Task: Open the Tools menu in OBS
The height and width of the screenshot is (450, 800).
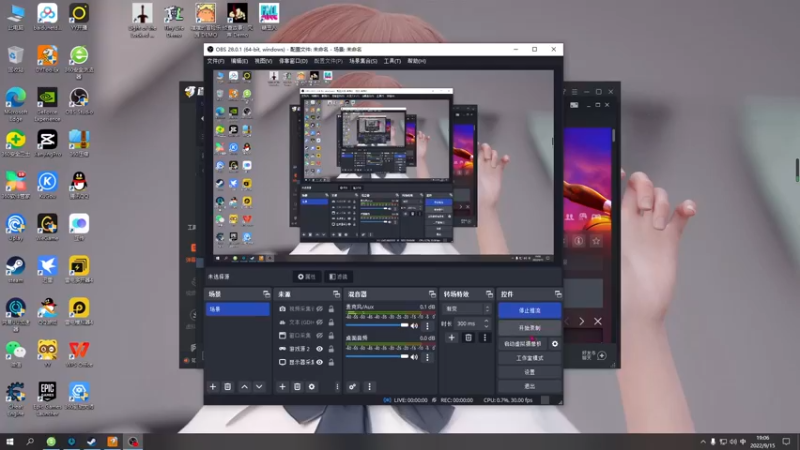Action: (392, 61)
